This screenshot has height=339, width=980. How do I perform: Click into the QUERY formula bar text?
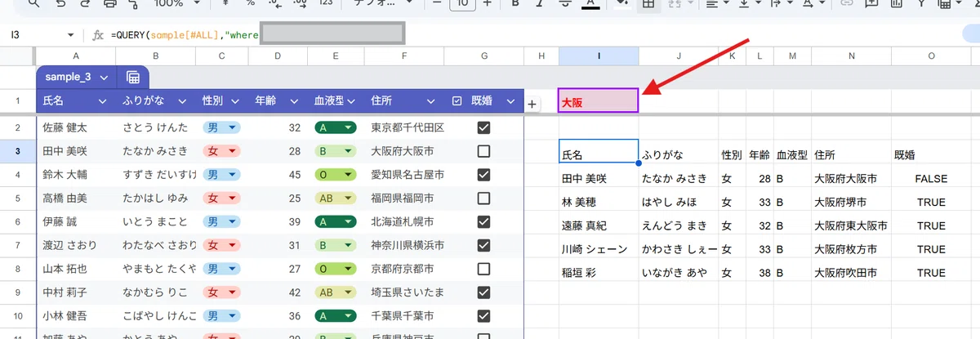(185, 35)
